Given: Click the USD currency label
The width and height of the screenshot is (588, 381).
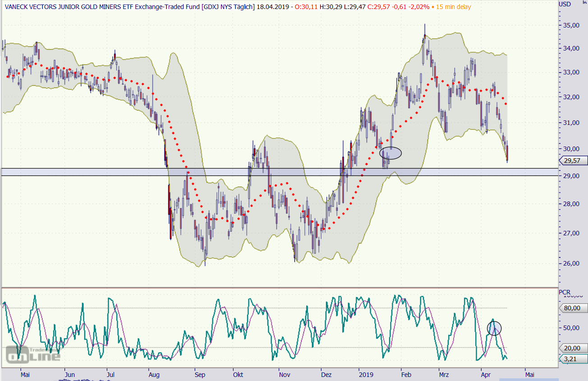Looking at the screenshot, I should [x=565, y=4].
